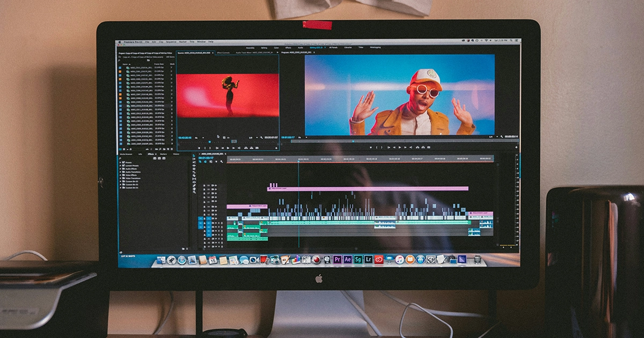Expand the Video Effects folder
The width and height of the screenshot is (644, 338).
tap(121, 175)
